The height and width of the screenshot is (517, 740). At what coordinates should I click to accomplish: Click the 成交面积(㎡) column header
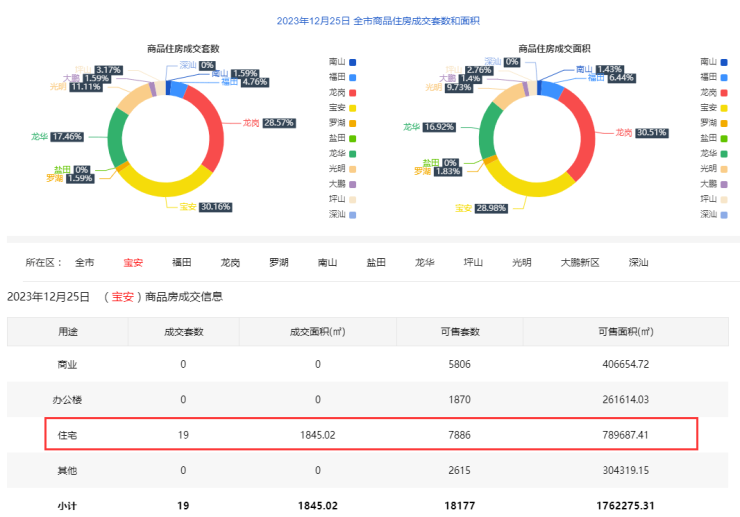[317, 332]
